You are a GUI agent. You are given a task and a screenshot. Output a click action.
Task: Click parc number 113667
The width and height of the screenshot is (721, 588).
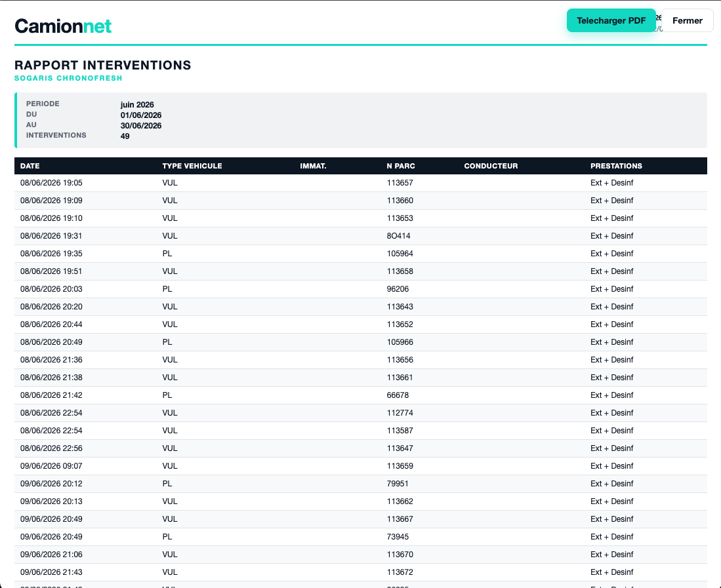click(400, 519)
